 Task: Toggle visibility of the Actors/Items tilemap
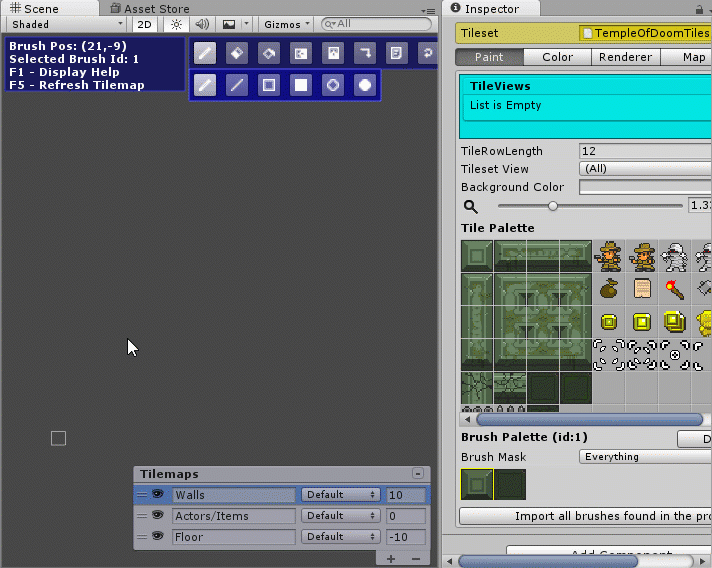tap(158, 515)
